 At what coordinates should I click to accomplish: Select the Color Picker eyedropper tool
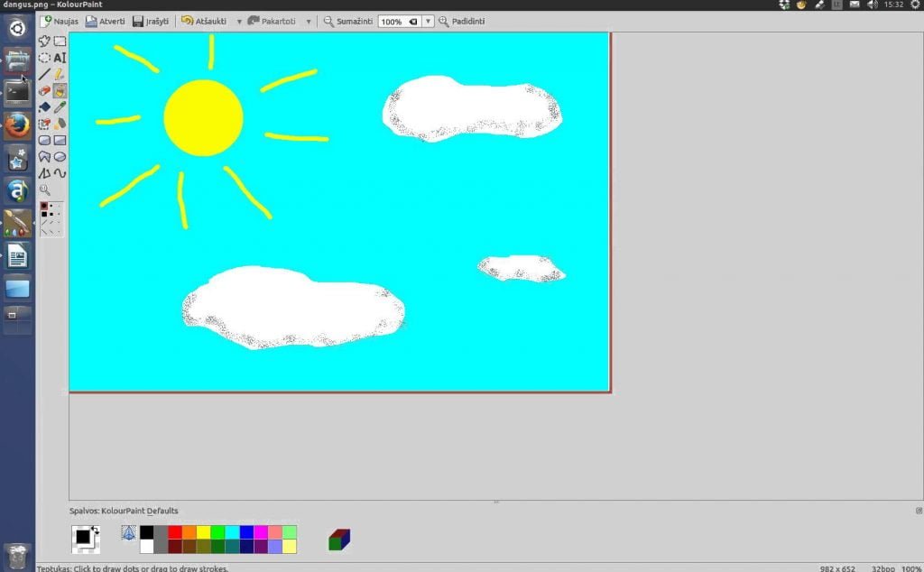(x=60, y=107)
